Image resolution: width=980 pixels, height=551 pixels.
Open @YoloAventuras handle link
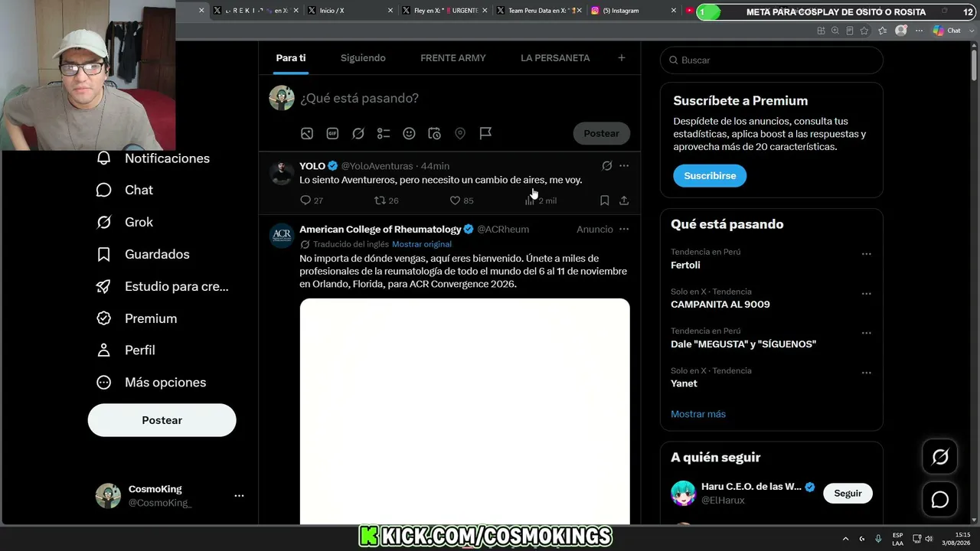(377, 166)
